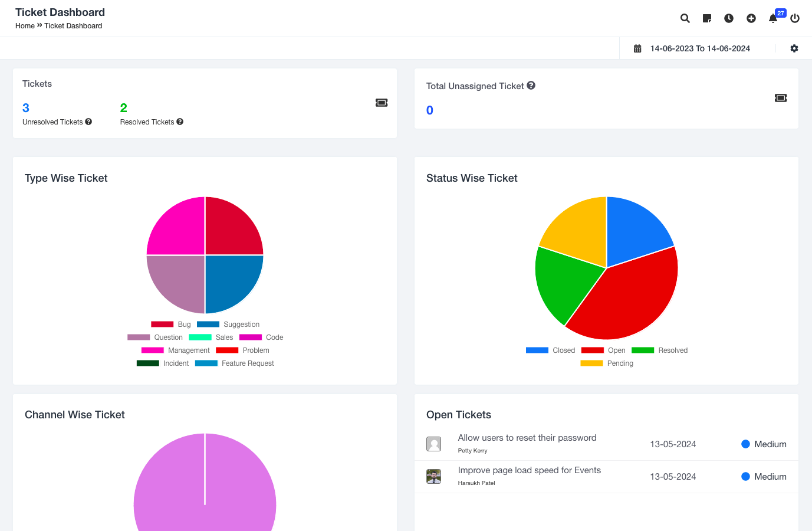Click the power logout icon
The height and width of the screenshot is (531, 812).
[x=795, y=18]
